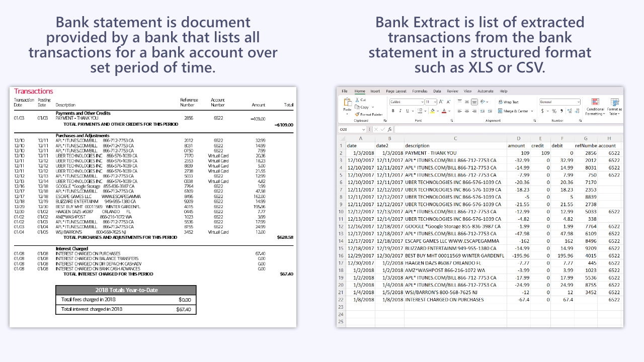Open the Clipboard group dialog launcher

[385, 121]
